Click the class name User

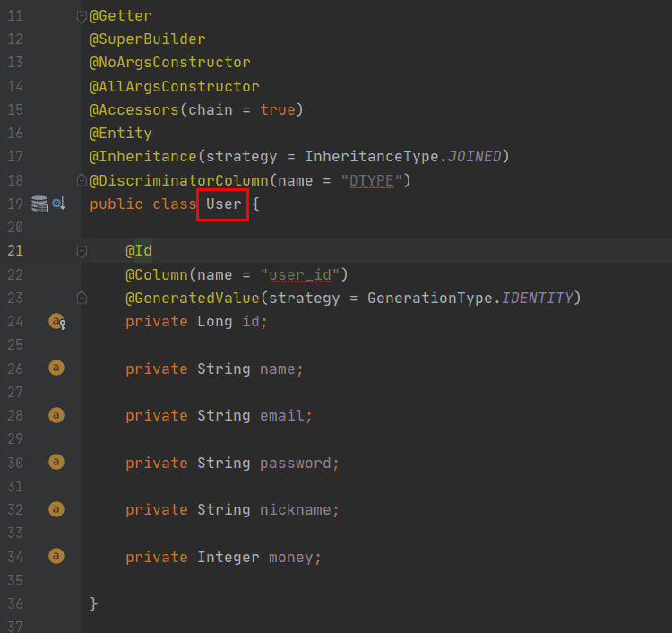click(224, 204)
